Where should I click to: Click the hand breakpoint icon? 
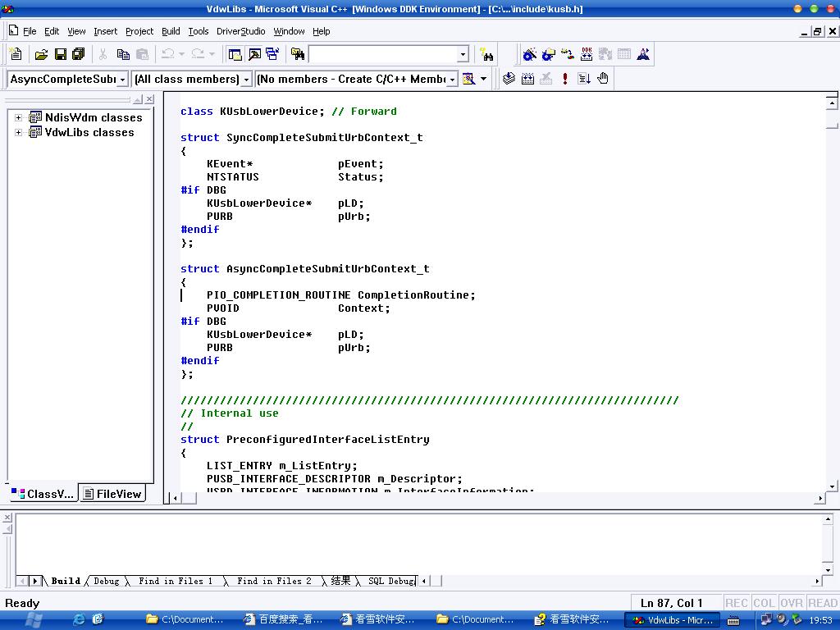tap(603, 79)
